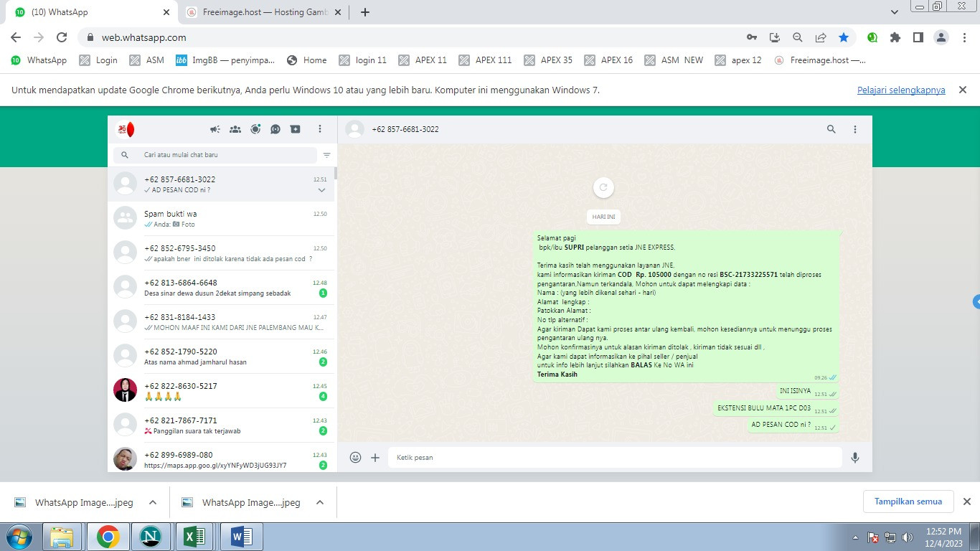This screenshot has width=980, height=551.
Task: Expand the chat options chevron for +62 857-6681-3022
Action: point(321,190)
